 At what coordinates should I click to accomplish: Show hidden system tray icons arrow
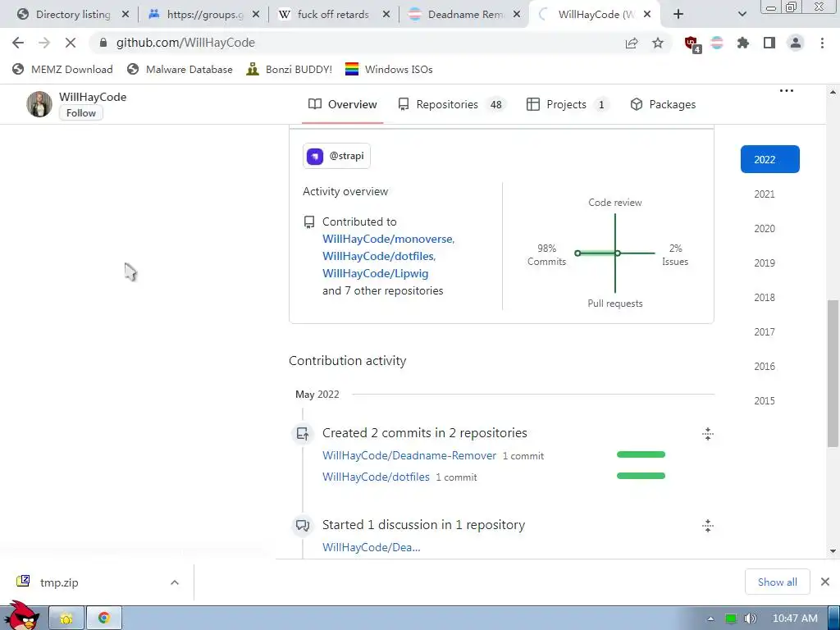[x=710, y=619]
